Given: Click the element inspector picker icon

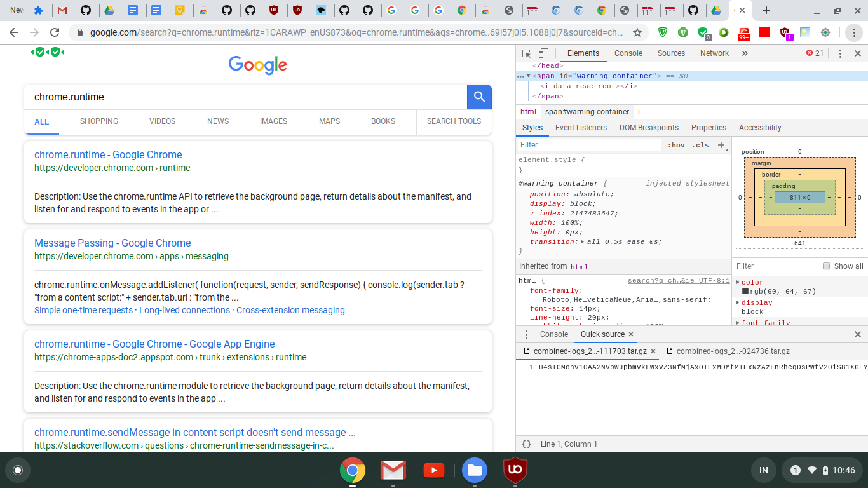Looking at the screenshot, I should [x=527, y=53].
